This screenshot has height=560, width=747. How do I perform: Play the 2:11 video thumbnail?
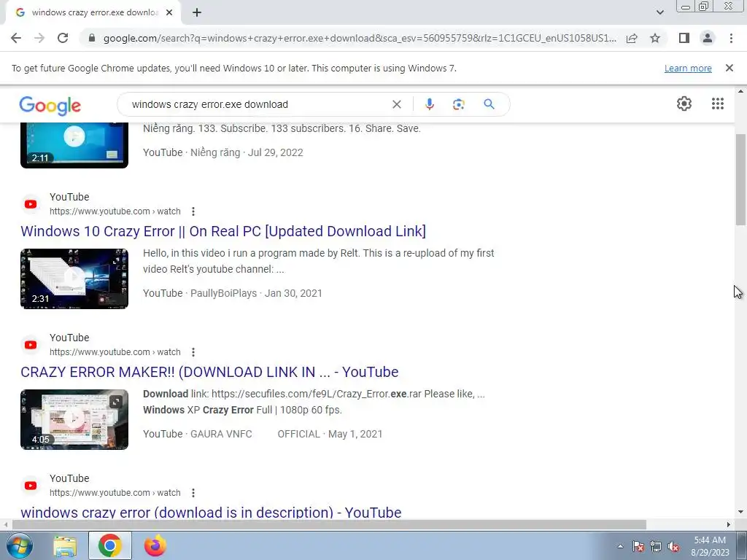point(74,145)
